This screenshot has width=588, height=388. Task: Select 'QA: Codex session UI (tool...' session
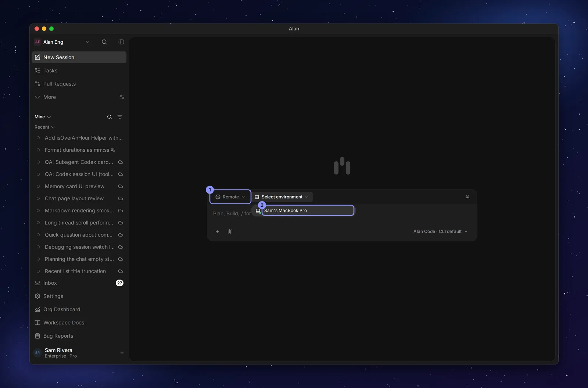pos(79,174)
